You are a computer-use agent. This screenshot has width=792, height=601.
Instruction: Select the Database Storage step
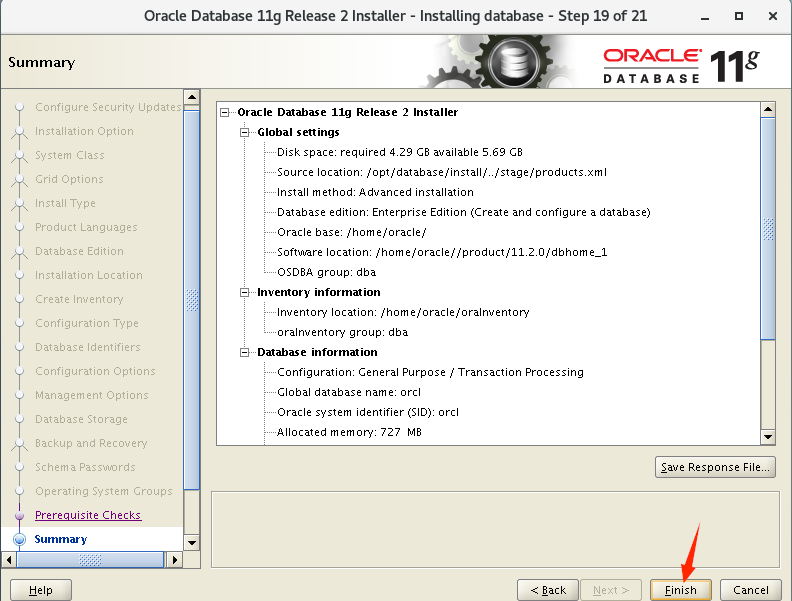pos(81,419)
